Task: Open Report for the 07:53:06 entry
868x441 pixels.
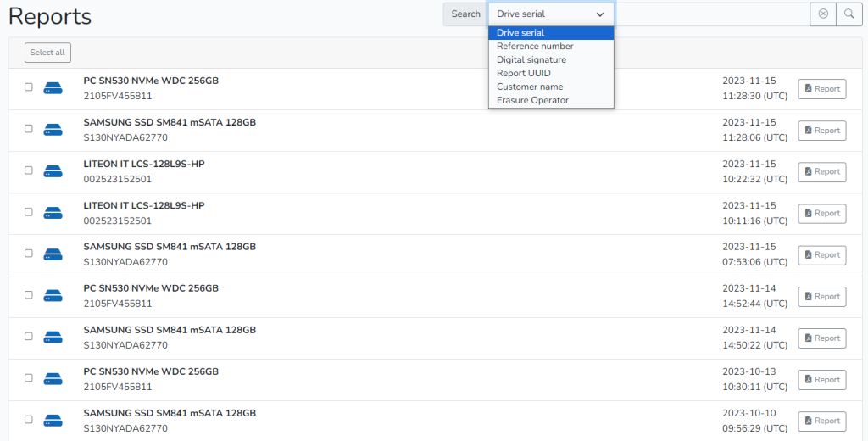Action: pos(822,255)
